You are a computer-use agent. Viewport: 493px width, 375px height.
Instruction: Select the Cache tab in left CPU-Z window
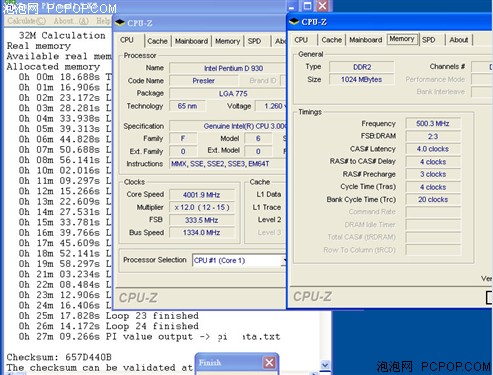tap(157, 41)
